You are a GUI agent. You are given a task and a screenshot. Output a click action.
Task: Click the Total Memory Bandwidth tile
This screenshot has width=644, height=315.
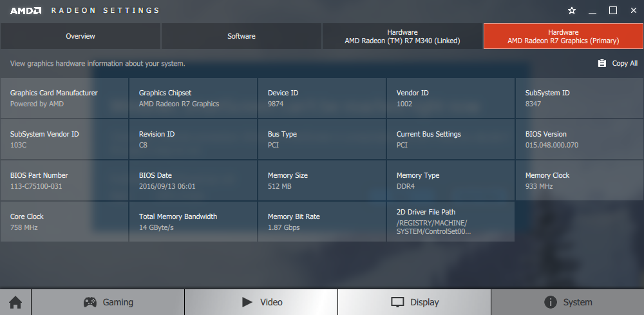(x=193, y=222)
